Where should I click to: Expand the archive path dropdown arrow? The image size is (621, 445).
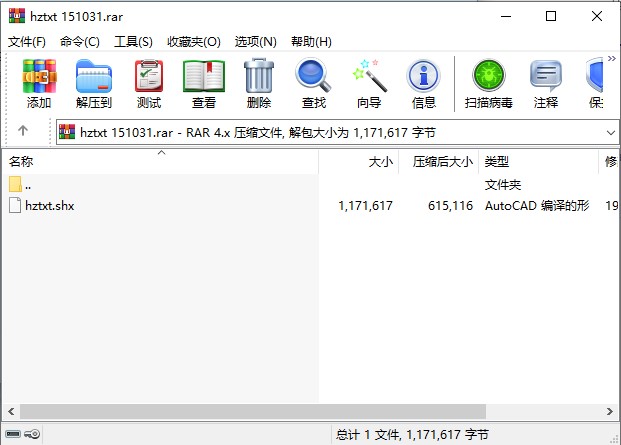(611, 133)
